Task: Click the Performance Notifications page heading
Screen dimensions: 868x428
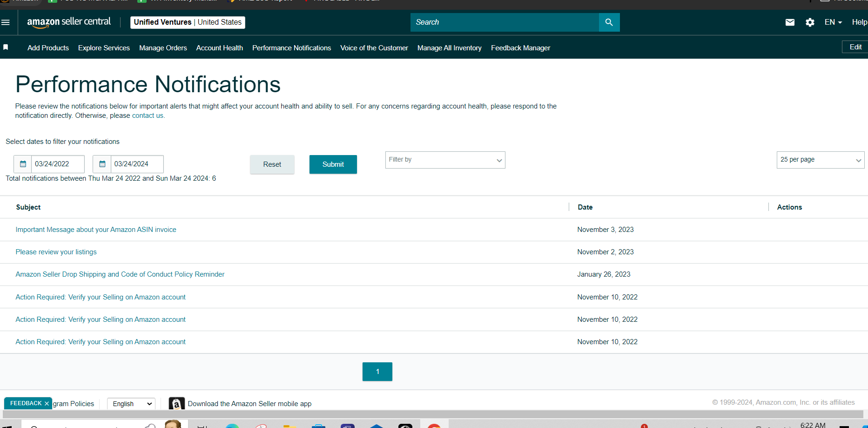Action: click(x=148, y=84)
